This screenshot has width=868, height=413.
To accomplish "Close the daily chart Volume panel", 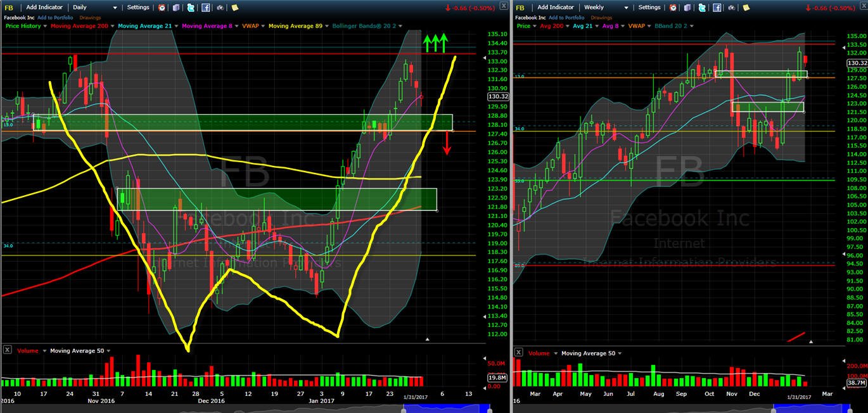I will (8, 350).
